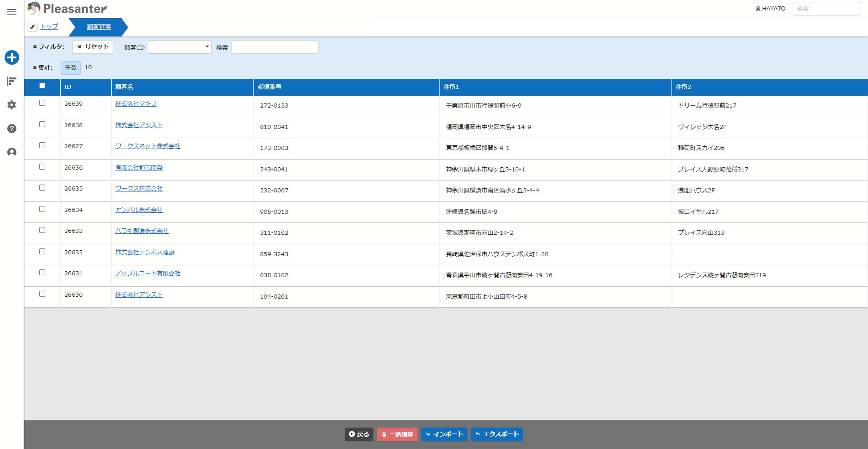Check the row checkbox for ID 26630

click(42, 294)
